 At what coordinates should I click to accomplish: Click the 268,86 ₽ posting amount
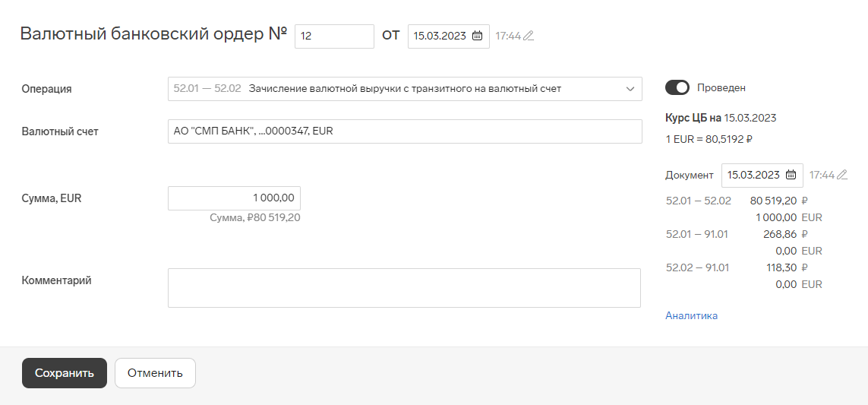(x=785, y=234)
